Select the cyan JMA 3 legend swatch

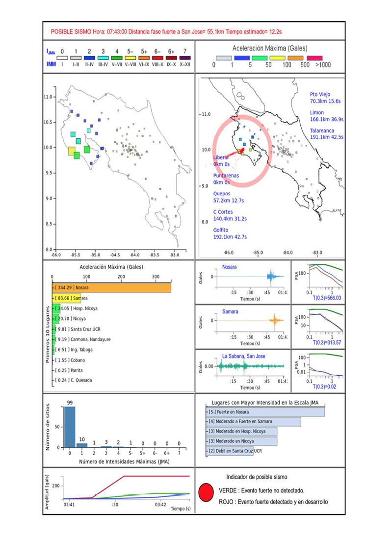(103, 58)
